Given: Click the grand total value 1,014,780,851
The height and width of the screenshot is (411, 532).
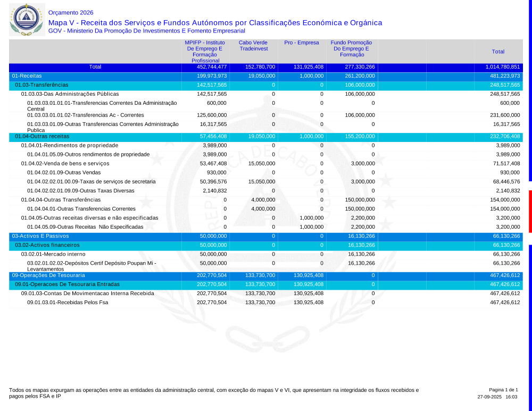Looking at the screenshot, I should (502, 67).
